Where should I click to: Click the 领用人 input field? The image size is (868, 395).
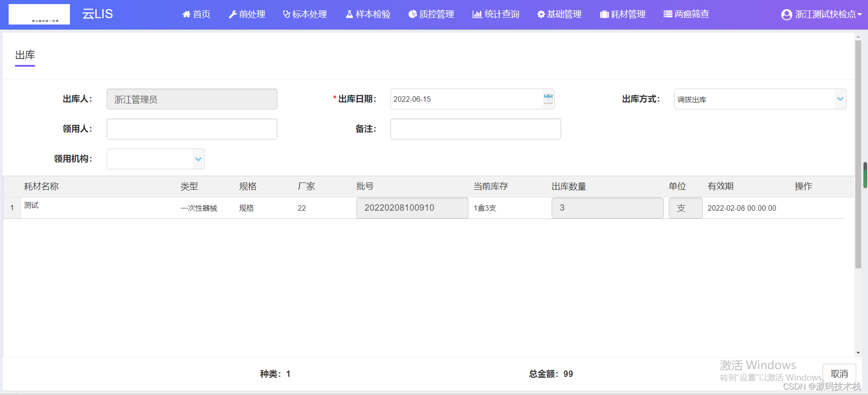point(192,129)
